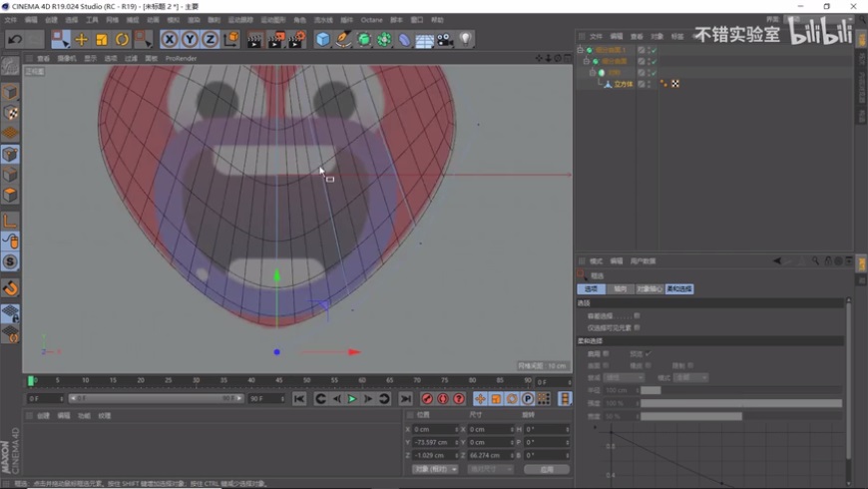868x489 pixels.
Task: Click Play Forwards green button
Action: (x=352, y=399)
